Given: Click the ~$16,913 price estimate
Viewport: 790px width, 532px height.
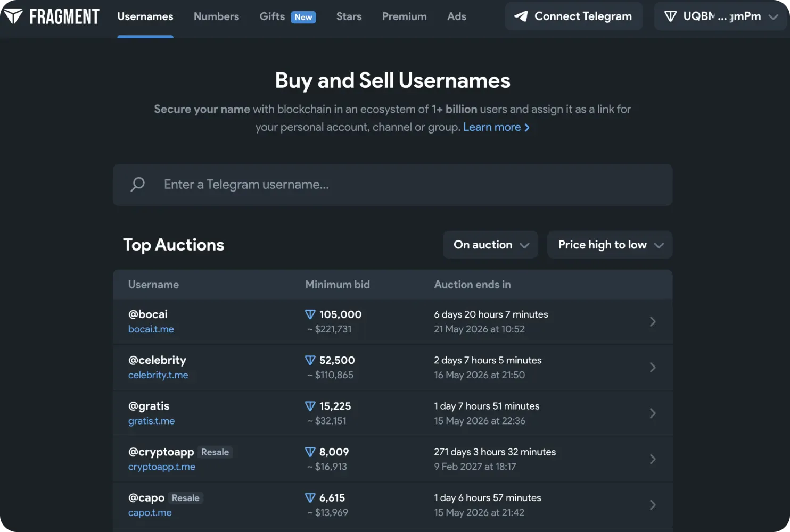Looking at the screenshot, I should 327,467.
